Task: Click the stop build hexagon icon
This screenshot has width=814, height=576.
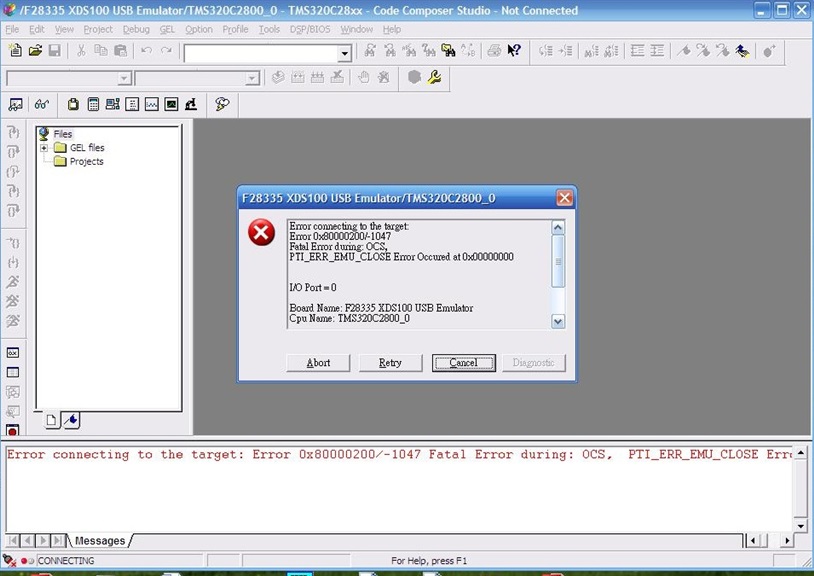Action: click(x=414, y=77)
